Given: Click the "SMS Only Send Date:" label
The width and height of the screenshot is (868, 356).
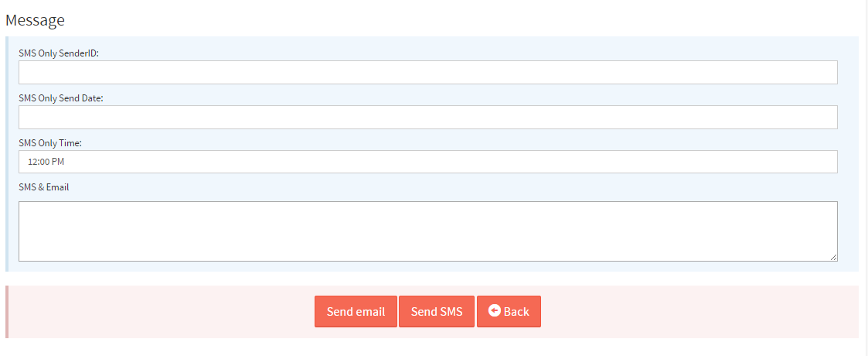Looking at the screenshot, I should point(66,98).
